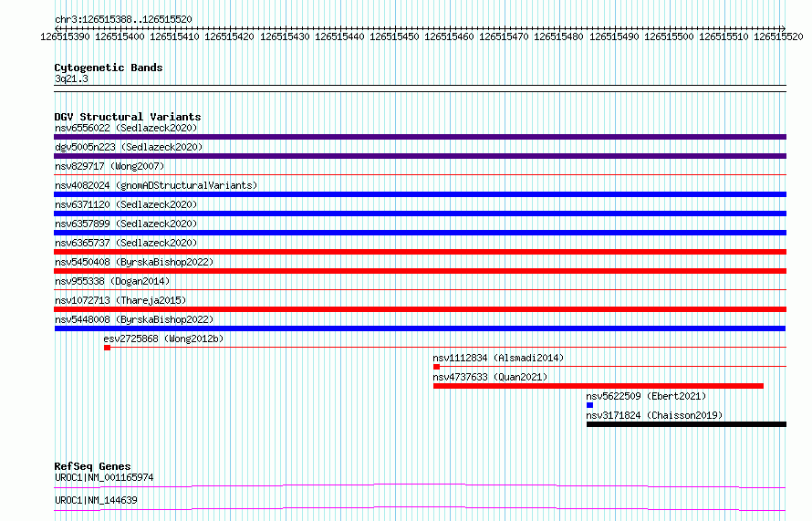This screenshot has width=812, height=521.
Task: Click the purple bar under nsv6556022
Action: coord(420,137)
